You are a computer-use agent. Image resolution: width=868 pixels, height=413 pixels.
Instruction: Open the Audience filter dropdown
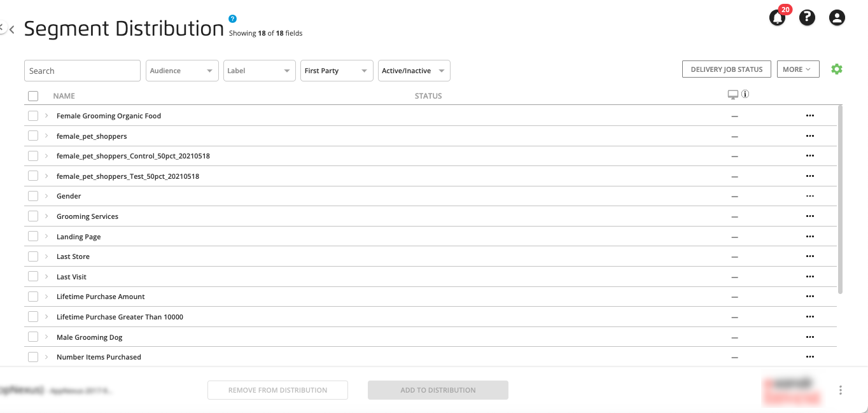pos(183,71)
